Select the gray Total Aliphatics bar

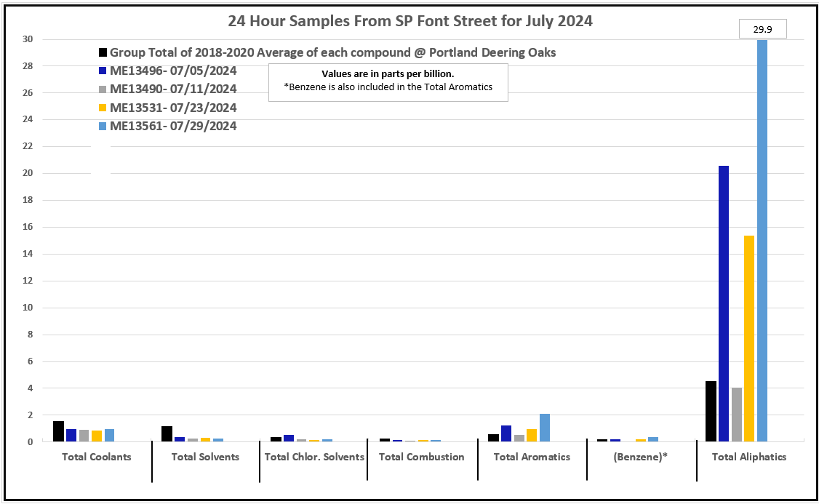pyautogui.click(x=737, y=415)
